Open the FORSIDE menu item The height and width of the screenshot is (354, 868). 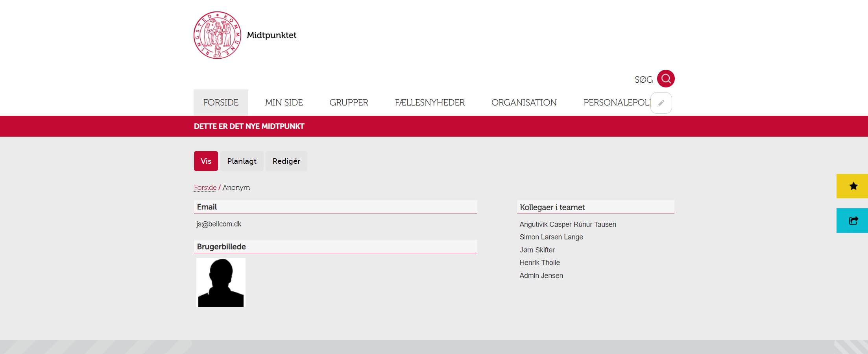221,102
